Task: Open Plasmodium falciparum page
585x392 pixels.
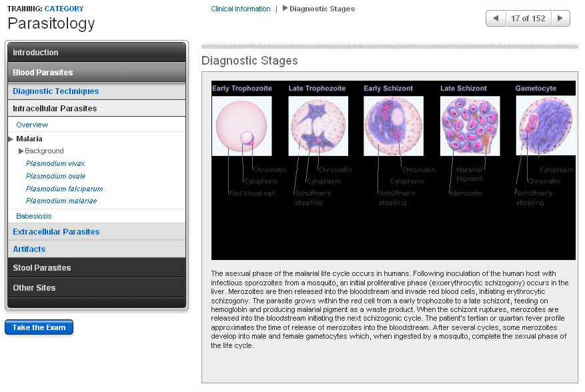Action: [x=64, y=189]
